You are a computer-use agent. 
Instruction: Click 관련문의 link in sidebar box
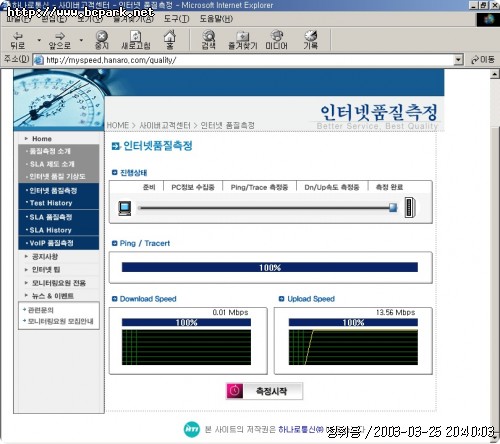click(40, 310)
